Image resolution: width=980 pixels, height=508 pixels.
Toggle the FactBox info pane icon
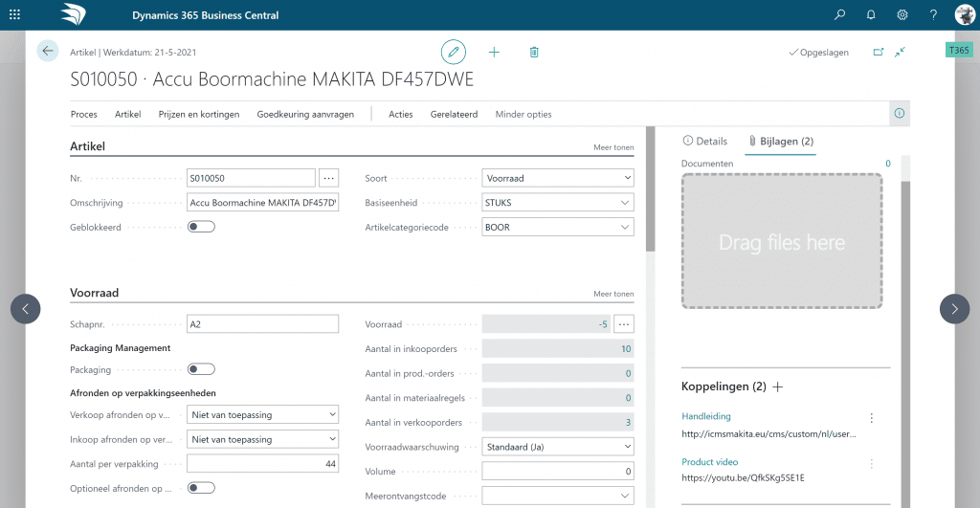pyautogui.click(x=900, y=113)
